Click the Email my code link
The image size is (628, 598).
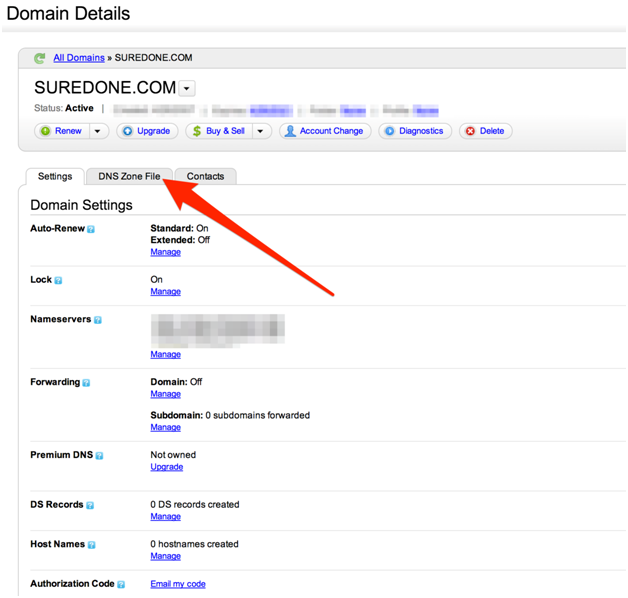[x=178, y=584]
